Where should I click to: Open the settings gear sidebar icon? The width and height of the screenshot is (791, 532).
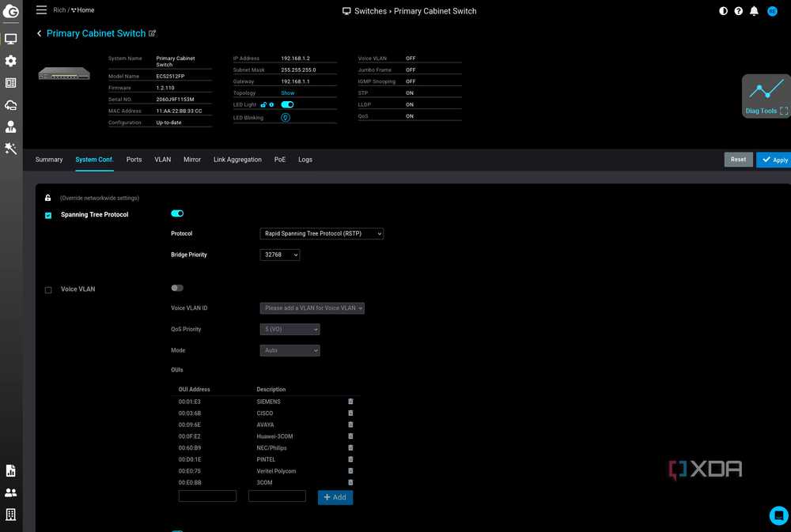pyautogui.click(x=10, y=61)
